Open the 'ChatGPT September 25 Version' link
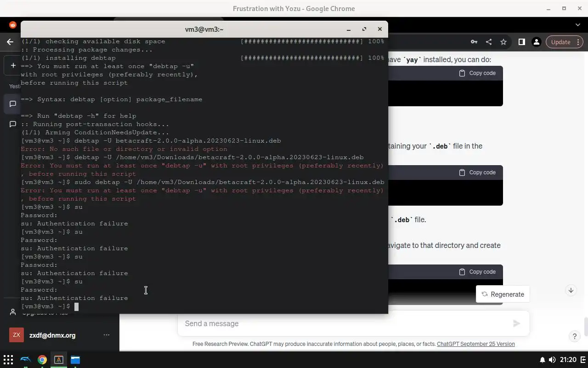 point(476,344)
